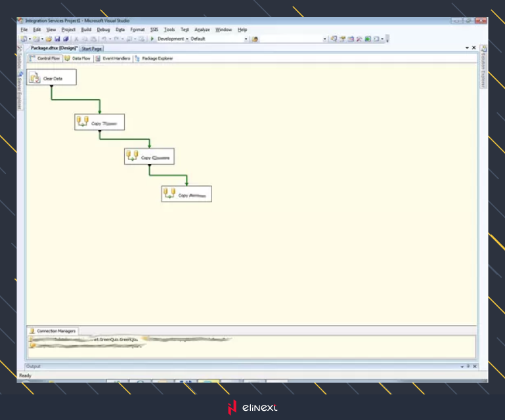Click the Save All toolbar icon

(x=66, y=39)
